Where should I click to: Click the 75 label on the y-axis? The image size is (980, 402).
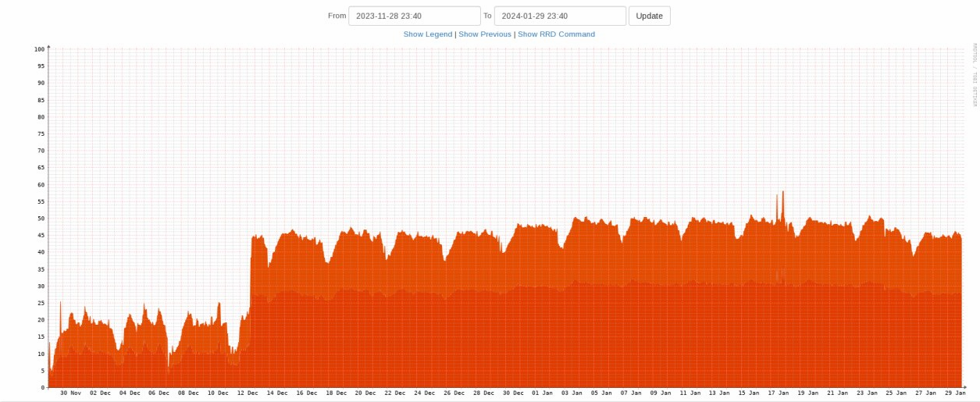(x=41, y=133)
